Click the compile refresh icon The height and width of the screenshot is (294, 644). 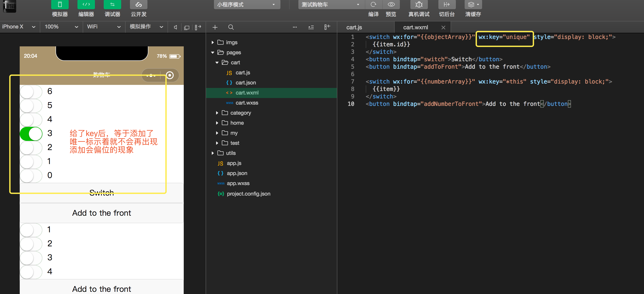point(373,5)
